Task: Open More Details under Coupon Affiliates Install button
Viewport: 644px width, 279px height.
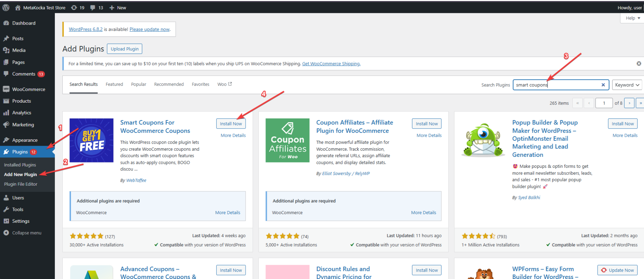Action: coord(429,135)
